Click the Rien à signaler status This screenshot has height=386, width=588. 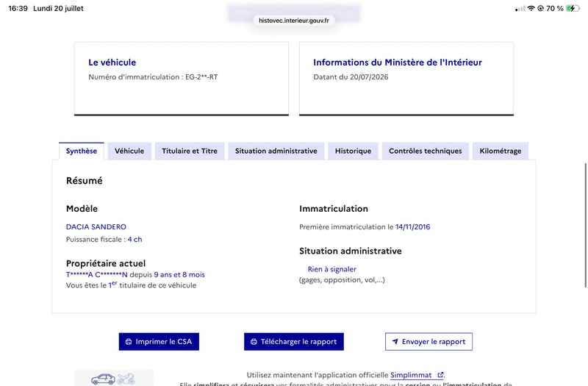[x=332, y=269]
